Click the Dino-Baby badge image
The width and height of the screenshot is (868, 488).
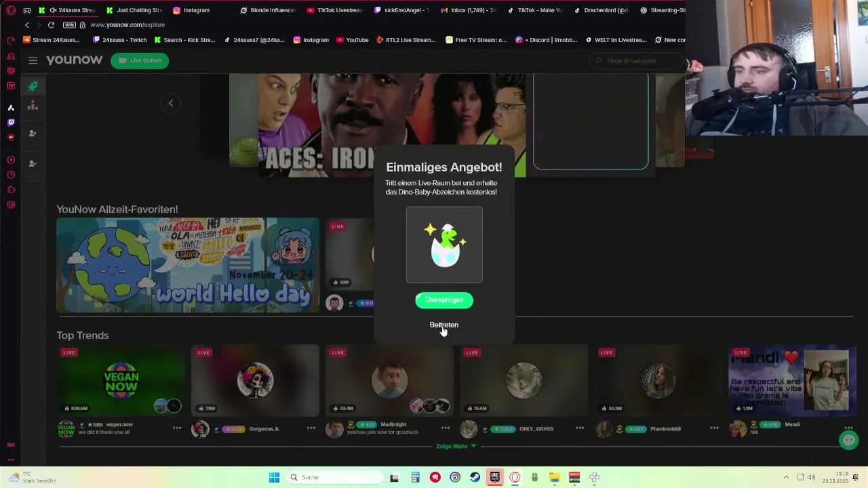click(x=444, y=245)
